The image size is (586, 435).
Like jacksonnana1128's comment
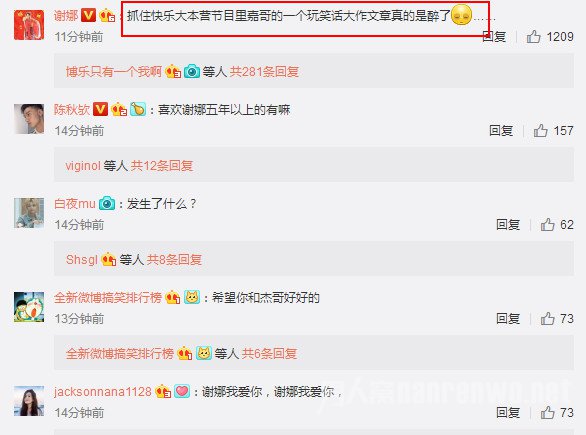tap(548, 413)
